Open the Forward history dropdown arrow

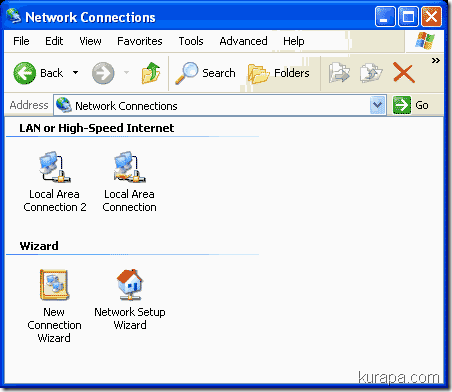point(126,72)
